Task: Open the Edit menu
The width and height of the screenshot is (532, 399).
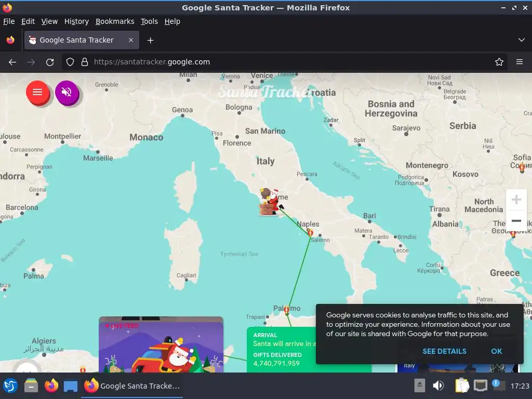Action: click(28, 21)
